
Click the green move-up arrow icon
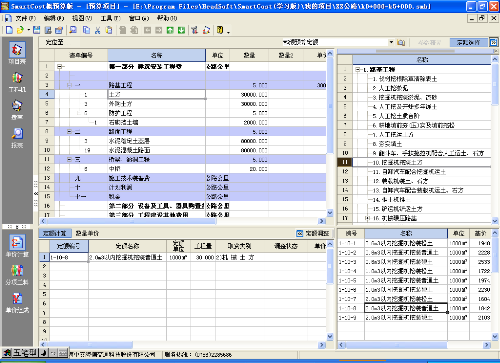tap(170, 30)
